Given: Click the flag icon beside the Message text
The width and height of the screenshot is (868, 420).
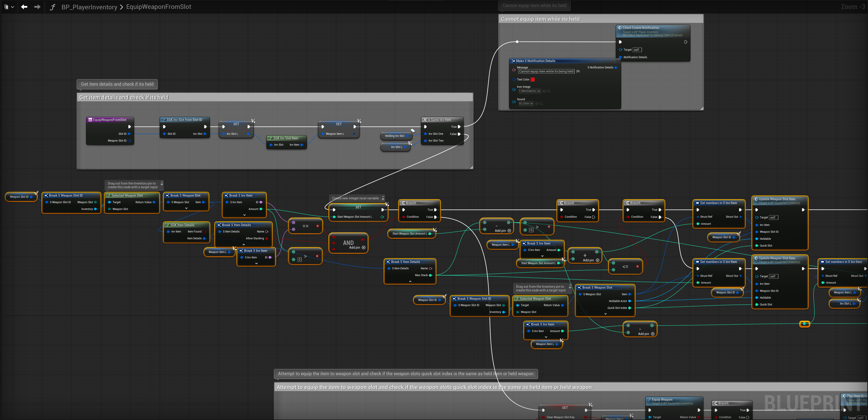Looking at the screenshot, I should coord(578,72).
